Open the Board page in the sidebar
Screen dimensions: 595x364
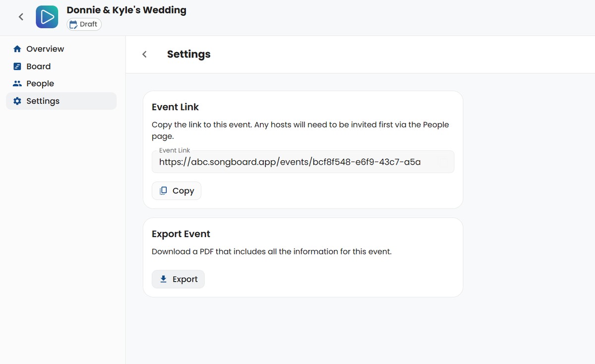pos(61,66)
